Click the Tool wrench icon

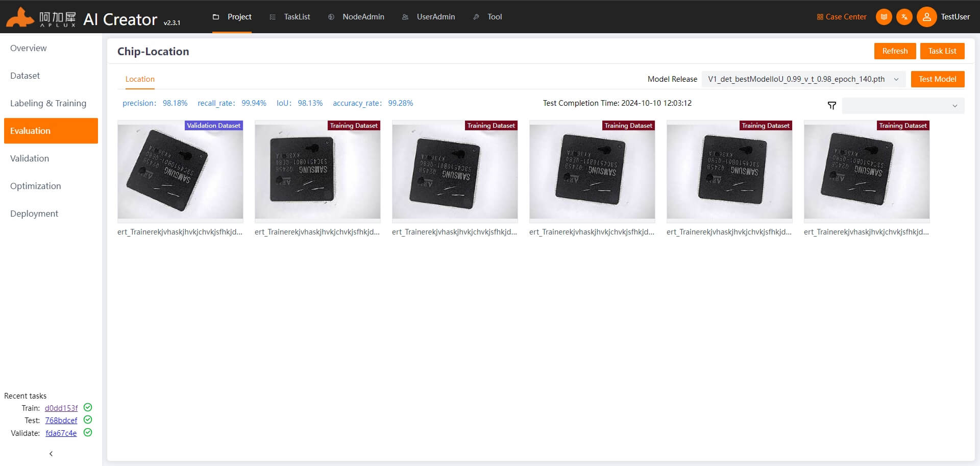click(x=476, y=17)
